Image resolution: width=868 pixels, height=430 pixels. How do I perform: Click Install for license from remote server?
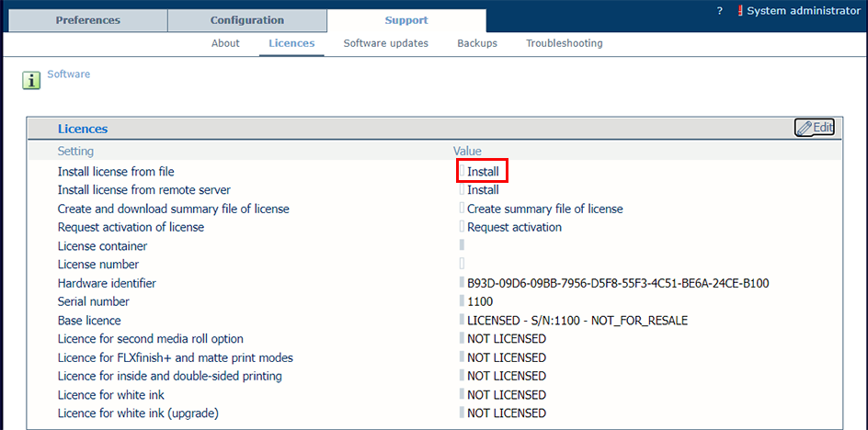(x=483, y=190)
